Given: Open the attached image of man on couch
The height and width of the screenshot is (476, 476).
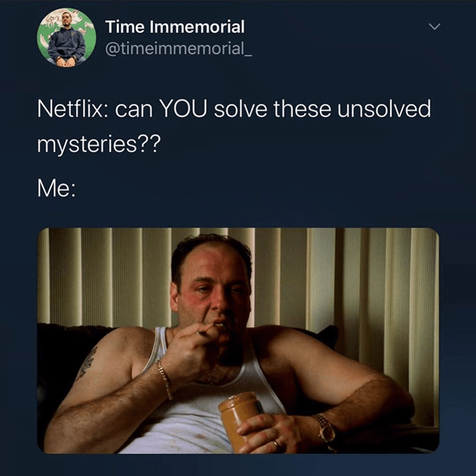Looking at the screenshot, I should [x=238, y=340].
